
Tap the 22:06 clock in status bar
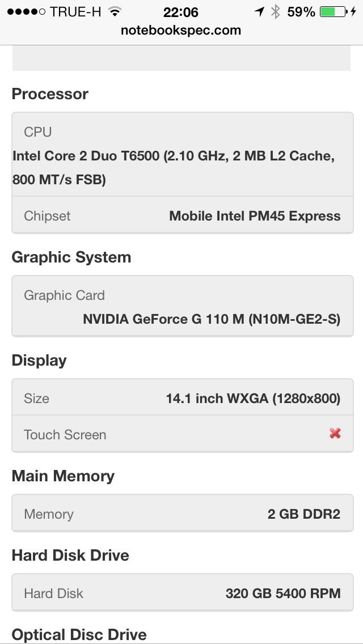[180, 12]
